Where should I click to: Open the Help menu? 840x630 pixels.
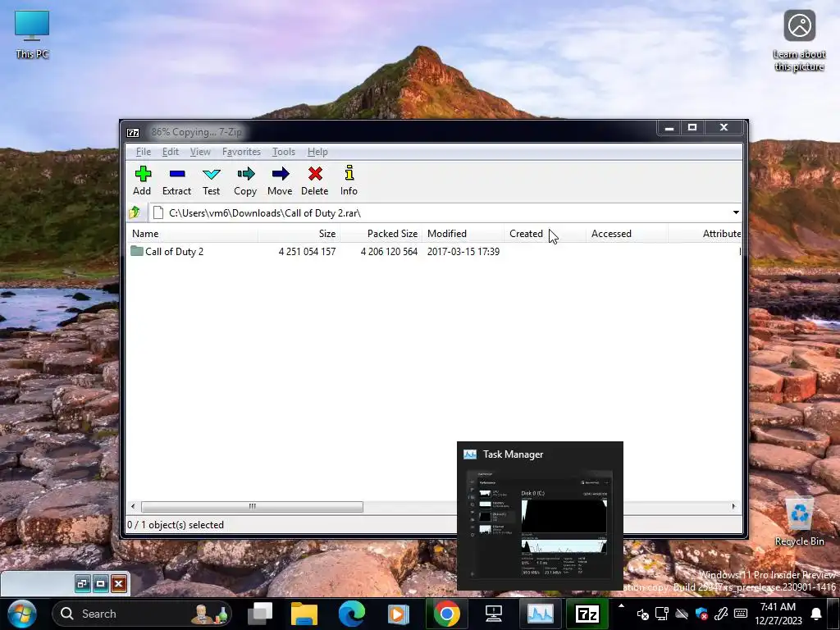(317, 152)
